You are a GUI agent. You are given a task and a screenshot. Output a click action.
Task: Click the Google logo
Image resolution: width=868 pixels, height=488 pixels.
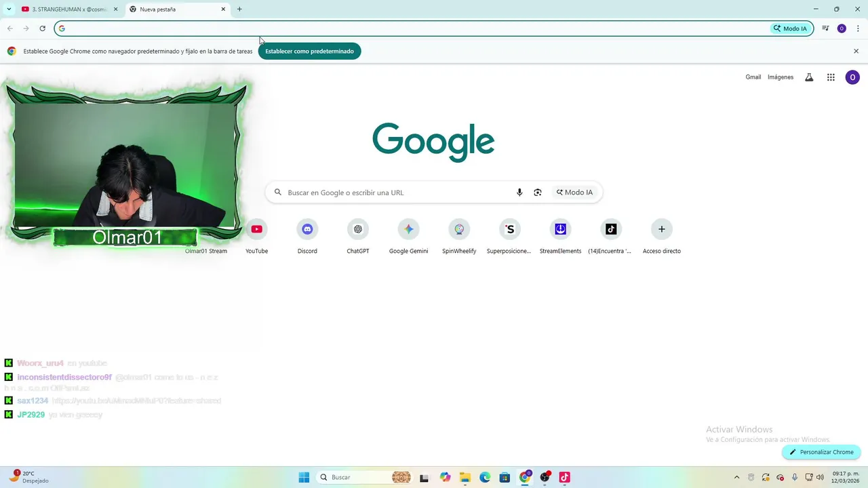pos(433,142)
